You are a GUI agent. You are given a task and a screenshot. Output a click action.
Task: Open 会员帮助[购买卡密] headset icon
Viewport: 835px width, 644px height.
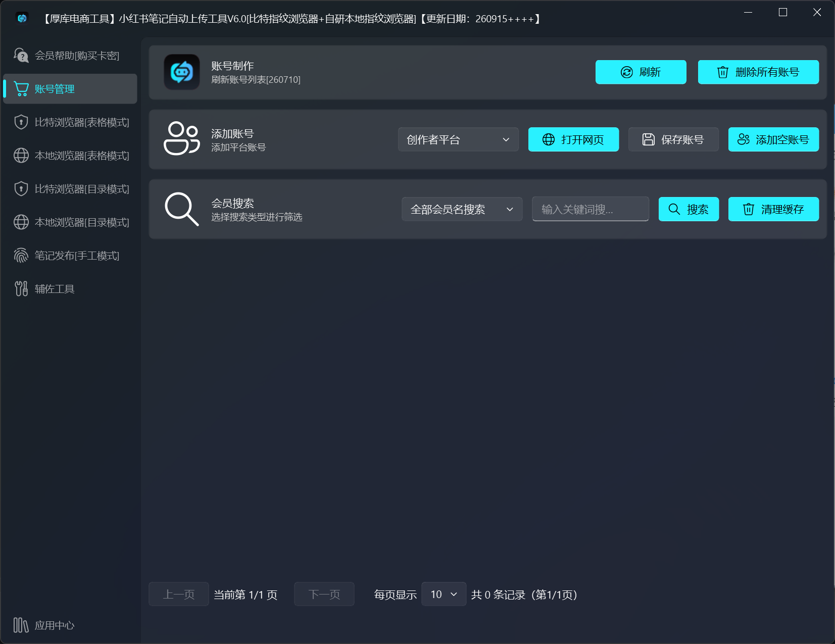(x=21, y=56)
